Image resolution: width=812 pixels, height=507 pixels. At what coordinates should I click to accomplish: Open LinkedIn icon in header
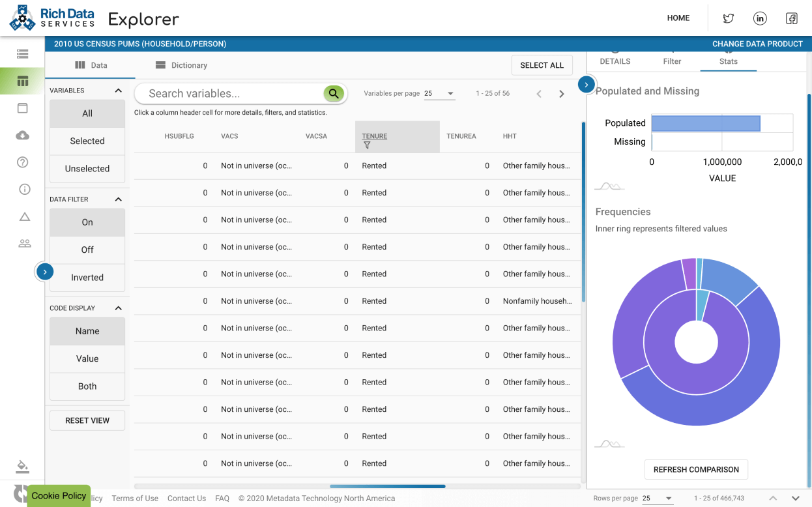click(760, 18)
